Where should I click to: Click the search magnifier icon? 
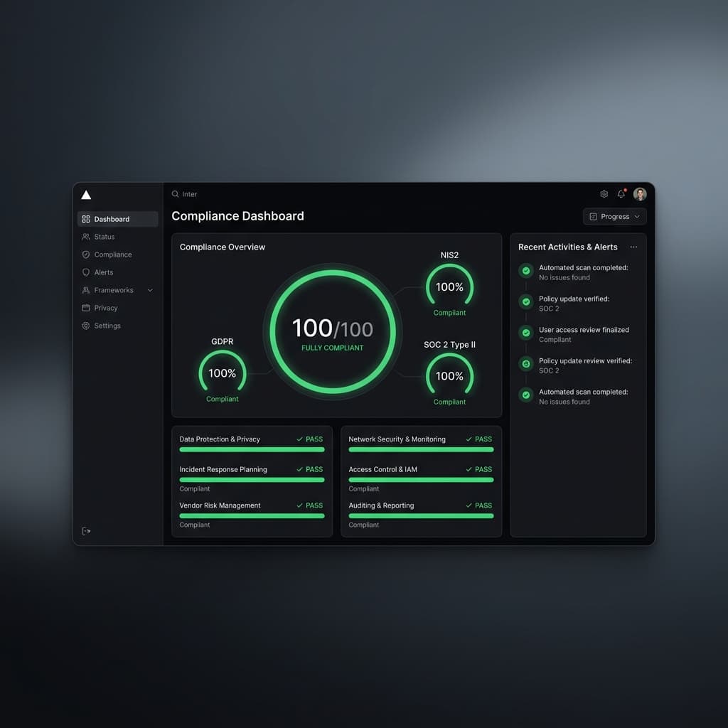tap(175, 194)
